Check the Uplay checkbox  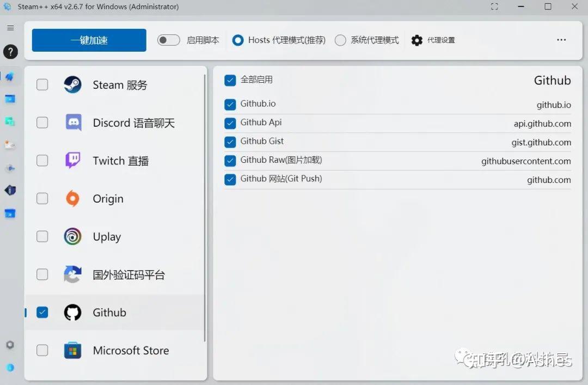pyautogui.click(x=42, y=236)
